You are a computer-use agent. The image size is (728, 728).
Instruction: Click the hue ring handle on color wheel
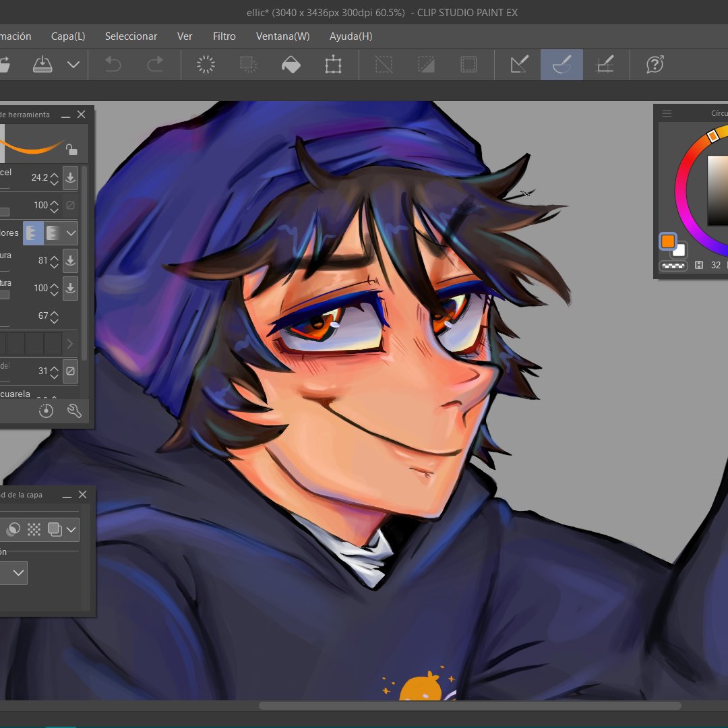point(712,135)
